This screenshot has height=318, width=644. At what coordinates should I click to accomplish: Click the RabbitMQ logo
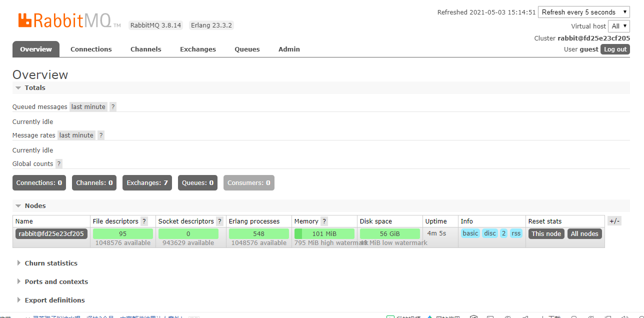pos(69,20)
